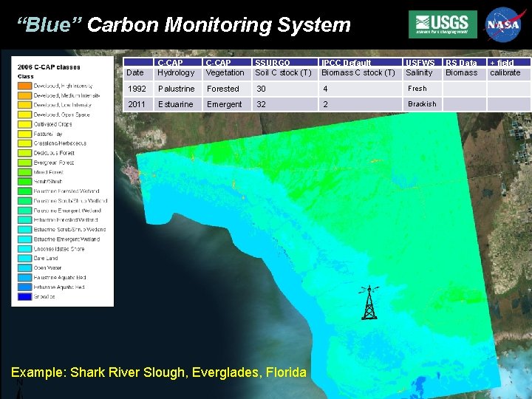Click the Emergent vegetation cell
This screenshot has width=532, height=399.
227,104
